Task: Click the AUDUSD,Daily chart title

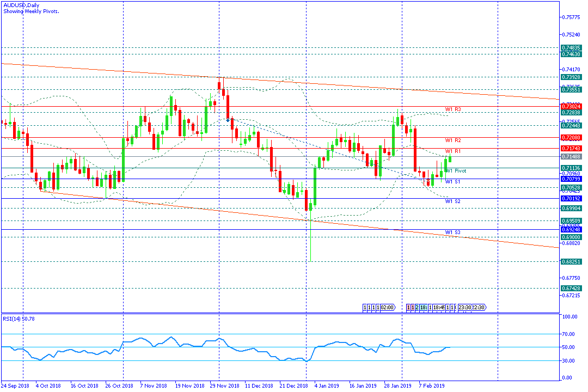Action: click(x=21, y=5)
